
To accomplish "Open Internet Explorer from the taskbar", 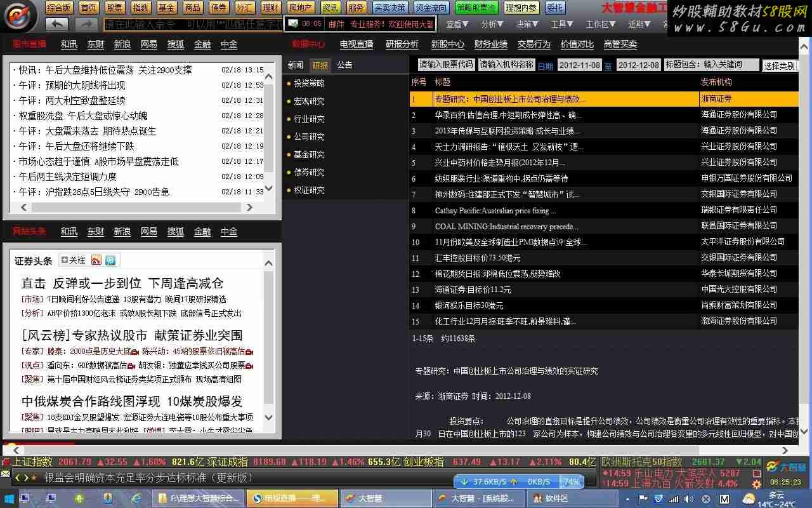I will pos(135,498).
